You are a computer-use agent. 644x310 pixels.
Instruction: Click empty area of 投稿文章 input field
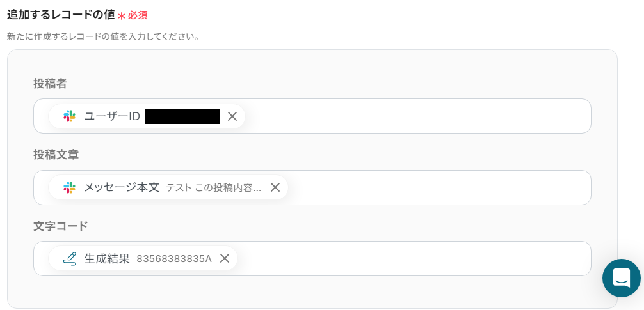[x=435, y=187]
